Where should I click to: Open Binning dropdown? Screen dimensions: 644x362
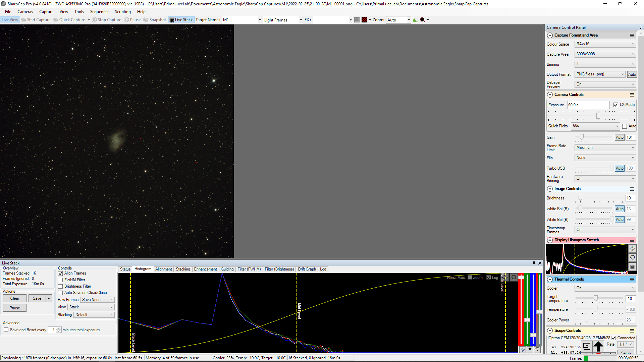coord(605,64)
